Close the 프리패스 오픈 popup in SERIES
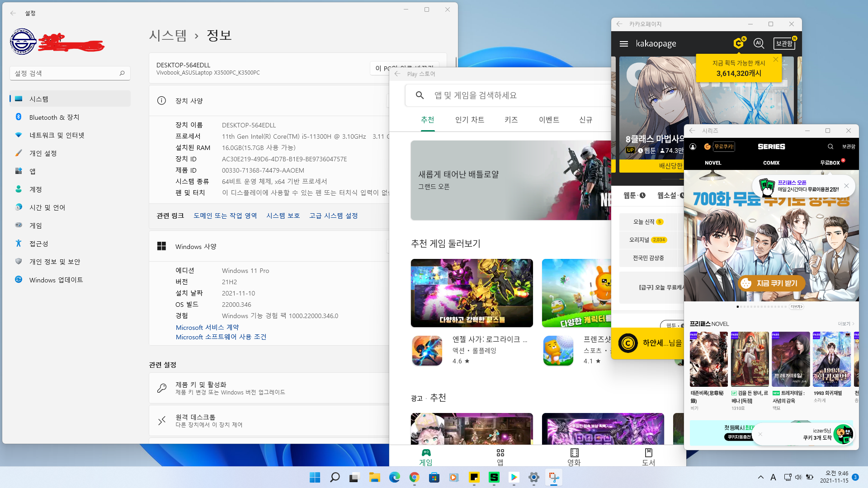Viewport: 868px width, 488px height. pyautogui.click(x=846, y=186)
